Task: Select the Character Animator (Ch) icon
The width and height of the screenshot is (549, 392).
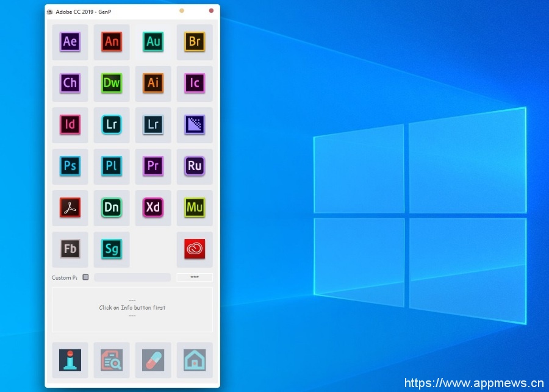Action: 70,84
